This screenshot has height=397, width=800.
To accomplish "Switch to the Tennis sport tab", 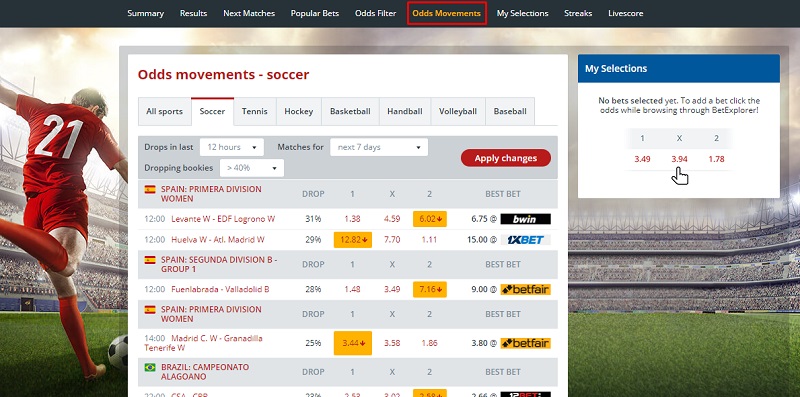I will (255, 111).
